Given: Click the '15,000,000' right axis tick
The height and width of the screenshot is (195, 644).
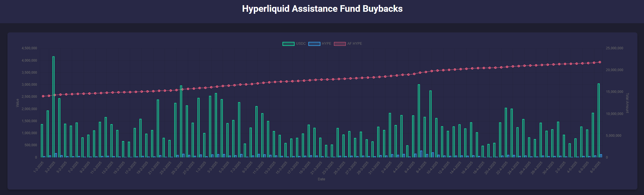Looking at the screenshot, I should click(614, 92).
